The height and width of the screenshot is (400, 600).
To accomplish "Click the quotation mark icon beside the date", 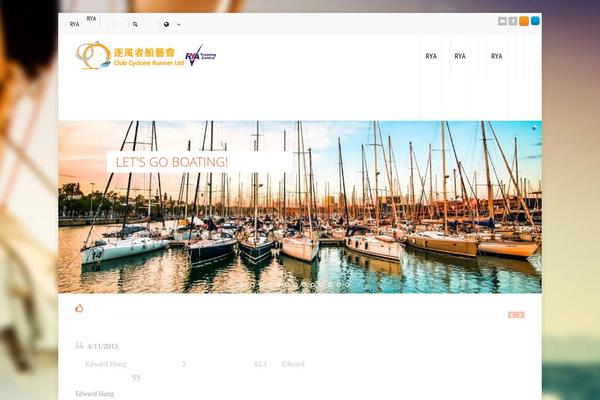I will [x=79, y=346].
